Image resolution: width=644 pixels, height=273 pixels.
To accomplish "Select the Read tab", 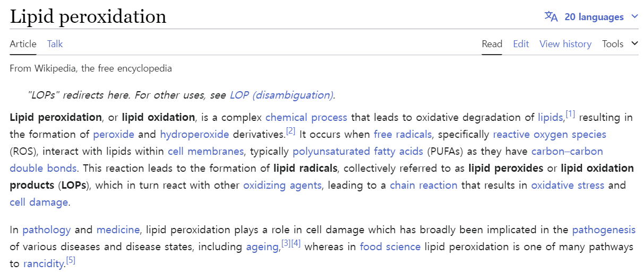I will 492,44.
